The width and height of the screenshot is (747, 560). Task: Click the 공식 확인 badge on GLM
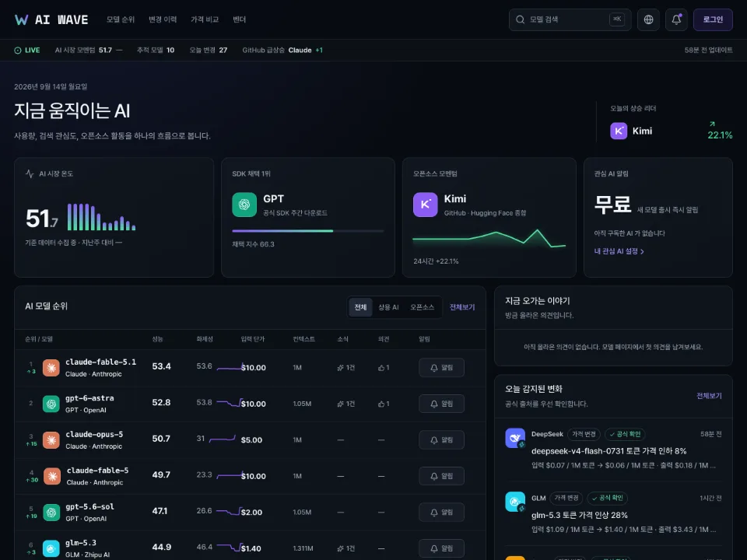tap(608, 498)
